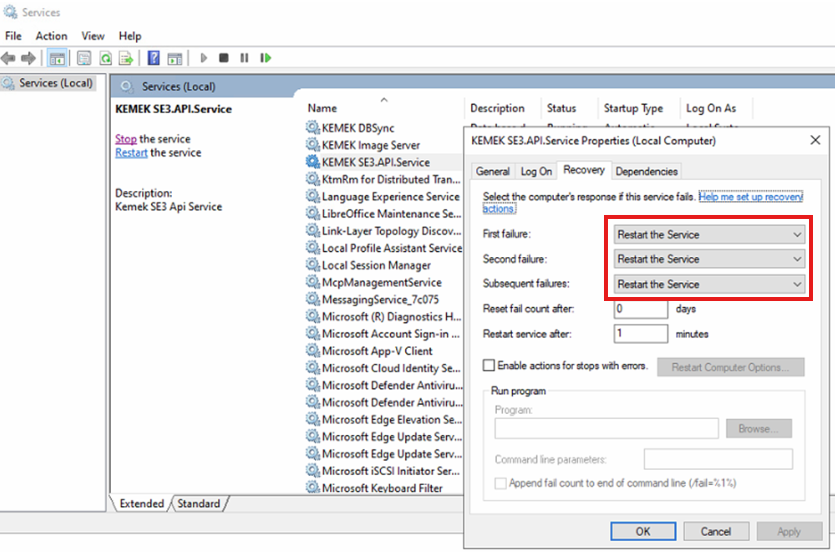The height and width of the screenshot is (554, 835).
Task: Toggle Append fail count to command line checkbox
Action: point(501,483)
